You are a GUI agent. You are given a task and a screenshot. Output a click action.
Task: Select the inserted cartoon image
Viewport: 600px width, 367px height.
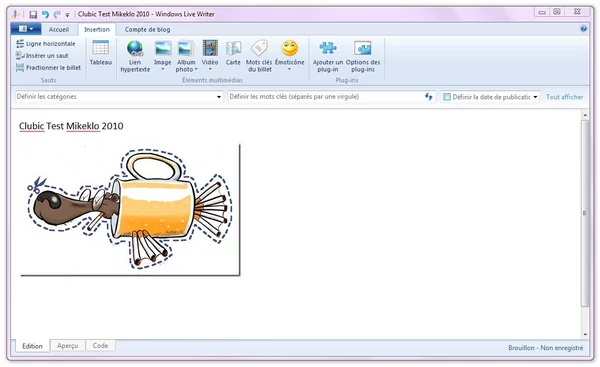click(130, 210)
